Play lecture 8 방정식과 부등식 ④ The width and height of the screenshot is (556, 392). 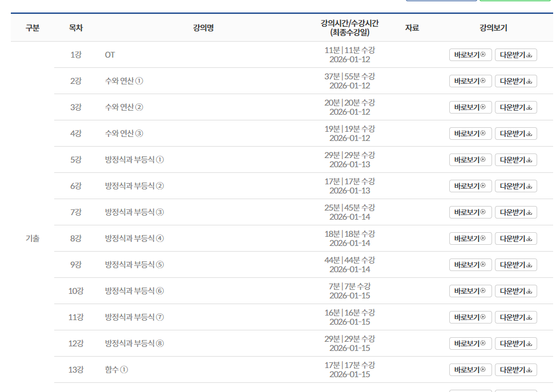470,239
